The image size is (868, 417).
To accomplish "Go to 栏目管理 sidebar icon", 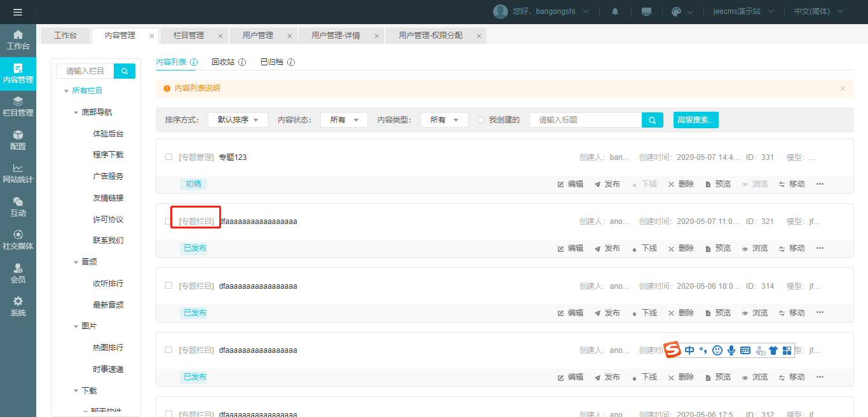I will tap(18, 106).
